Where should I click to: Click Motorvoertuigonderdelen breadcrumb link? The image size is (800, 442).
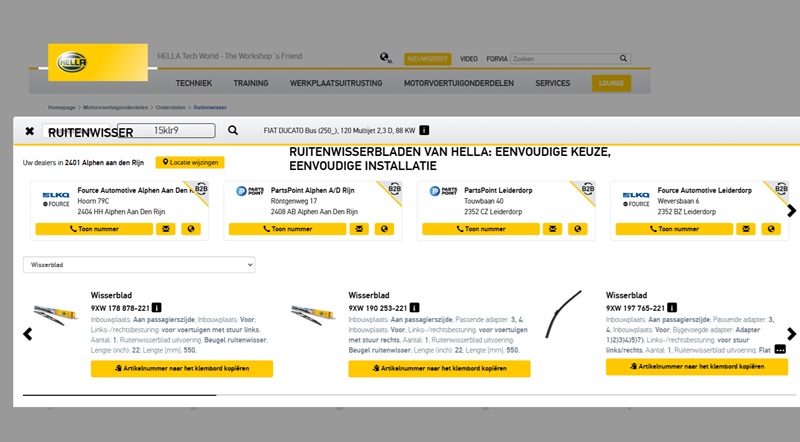(x=115, y=107)
